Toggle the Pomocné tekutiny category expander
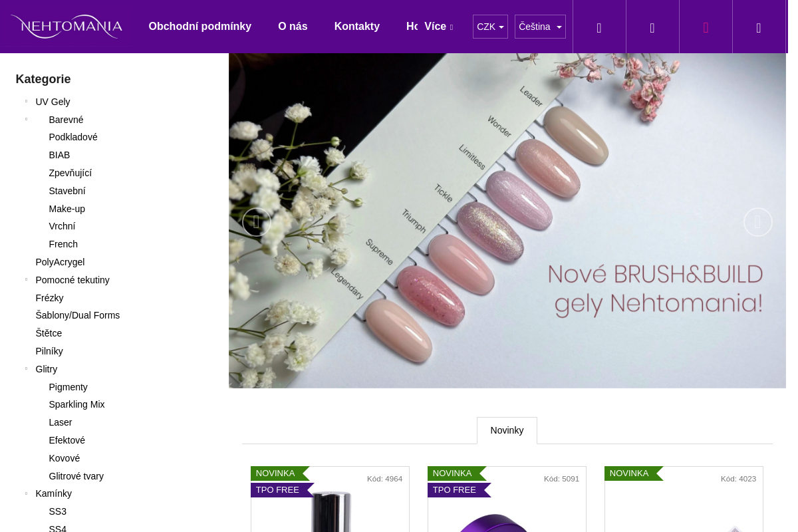The image size is (798, 532). click(26, 280)
